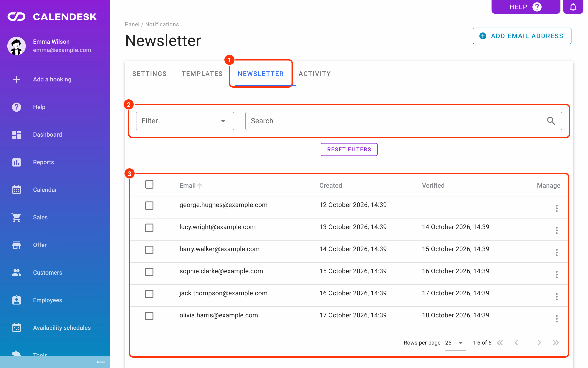The height and width of the screenshot is (368, 588).
Task: Open the Availability schedules icon
Action: 17,328
